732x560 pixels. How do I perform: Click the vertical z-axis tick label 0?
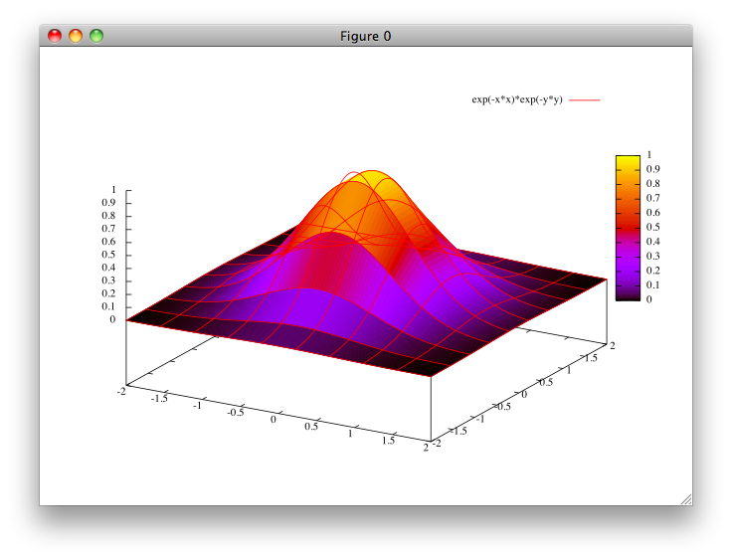pos(114,319)
